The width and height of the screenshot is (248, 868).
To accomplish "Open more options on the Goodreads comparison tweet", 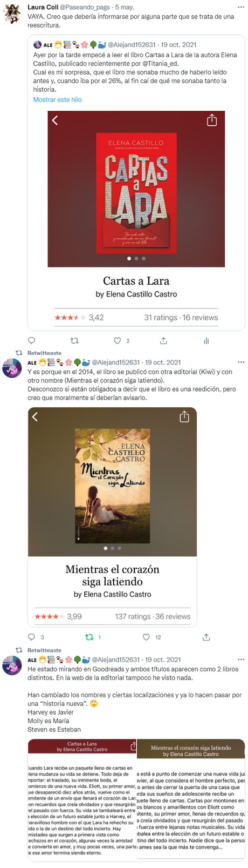I will point(241,660).
